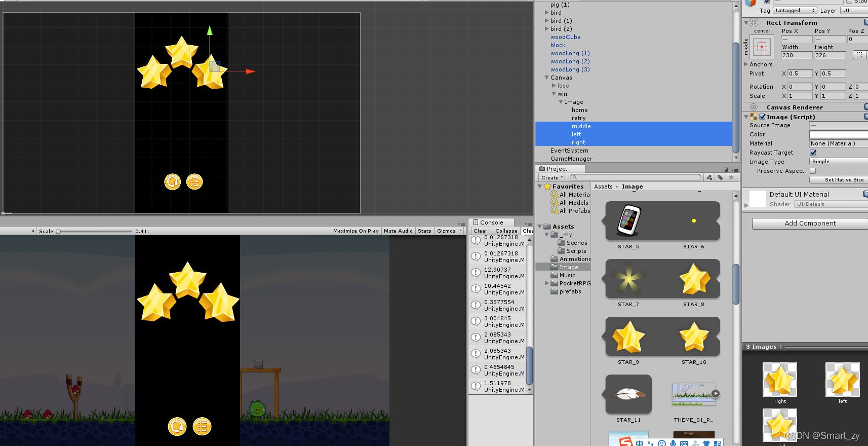This screenshot has height=446, width=868.
Task: Toggle the Raycast Target checkbox
Action: point(813,153)
